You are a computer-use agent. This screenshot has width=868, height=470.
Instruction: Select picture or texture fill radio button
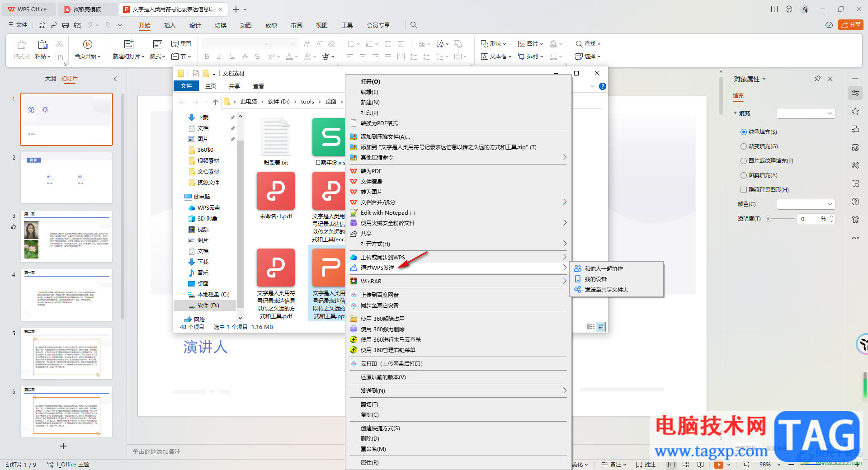(744, 161)
